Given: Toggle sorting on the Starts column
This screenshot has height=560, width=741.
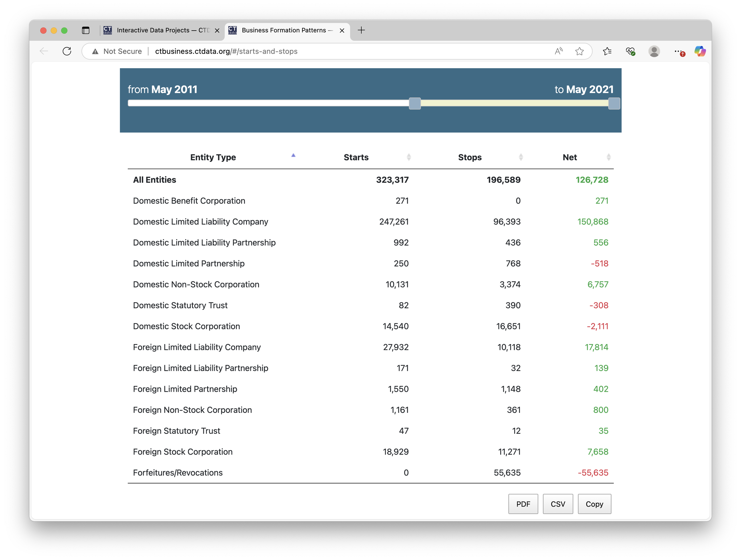Looking at the screenshot, I should [409, 157].
